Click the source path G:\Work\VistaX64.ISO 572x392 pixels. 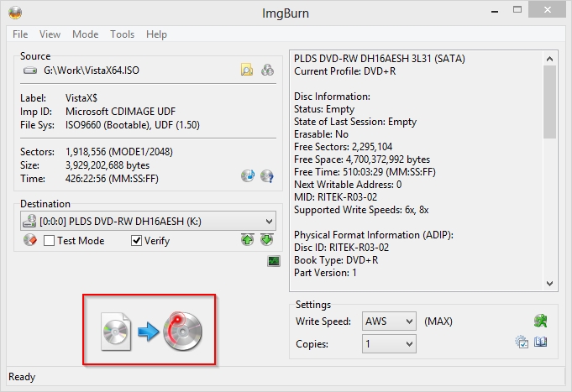(92, 70)
